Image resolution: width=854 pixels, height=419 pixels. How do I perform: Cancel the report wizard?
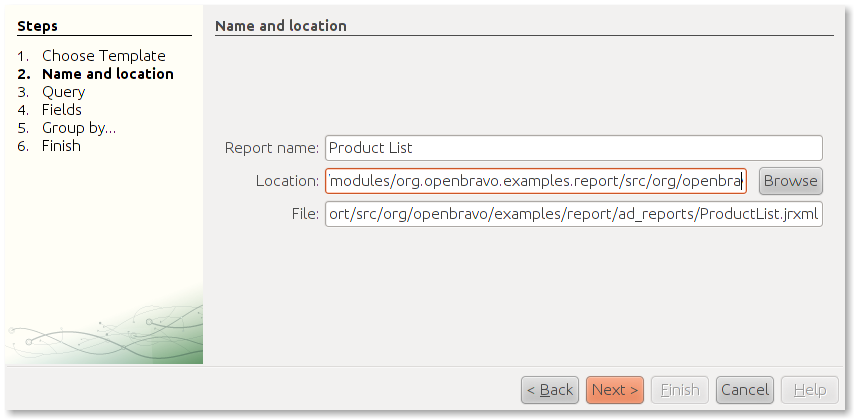pyautogui.click(x=745, y=390)
